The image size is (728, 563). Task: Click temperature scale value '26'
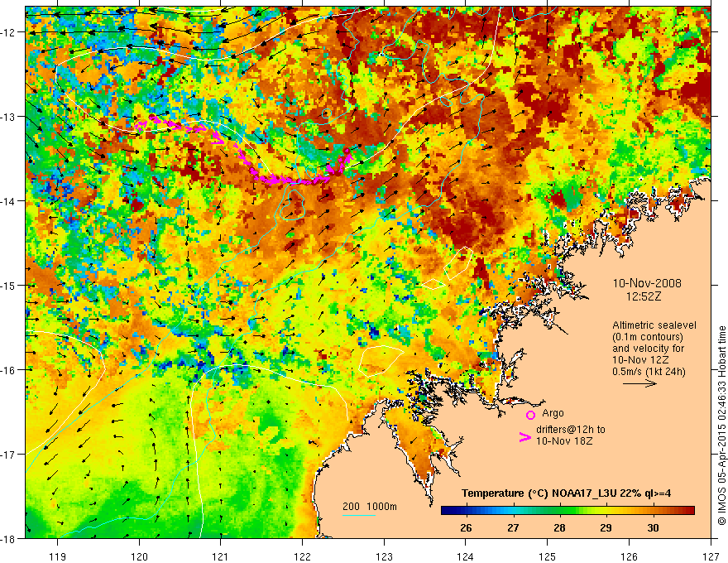click(466, 527)
